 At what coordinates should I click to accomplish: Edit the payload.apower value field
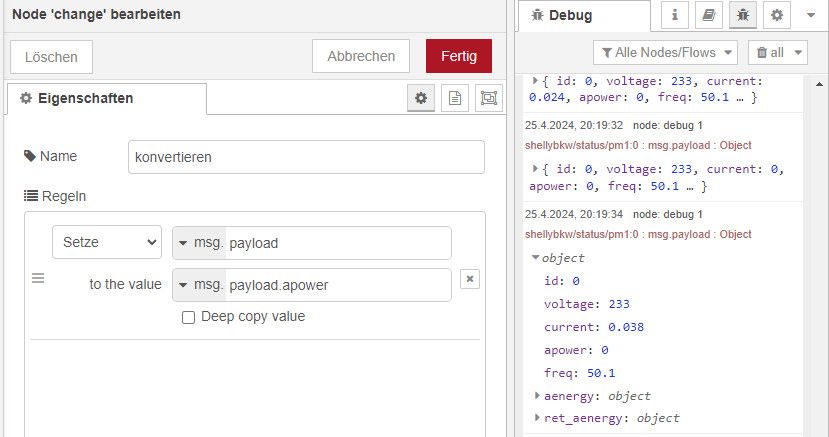(338, 285)
